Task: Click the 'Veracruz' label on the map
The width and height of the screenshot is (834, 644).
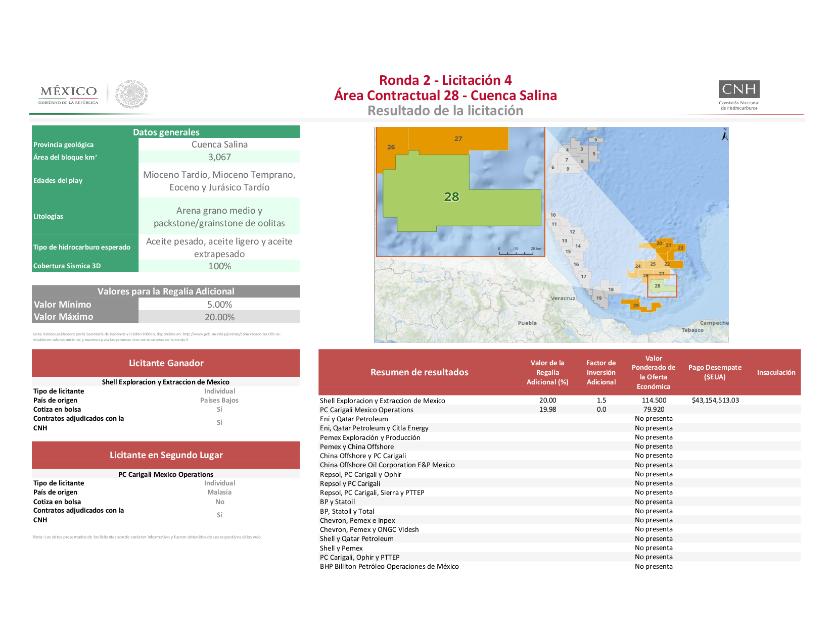Action: [563, 298]
